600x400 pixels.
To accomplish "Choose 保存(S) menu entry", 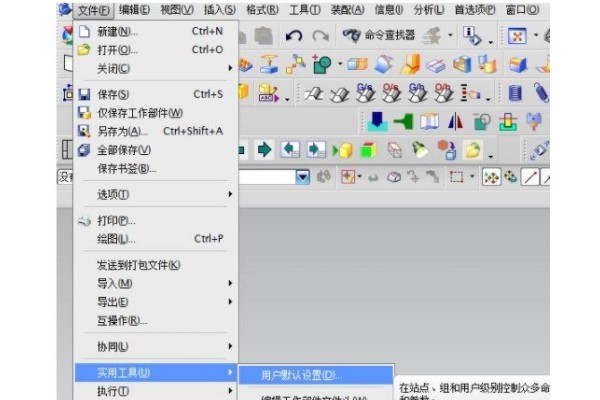I will pos(156,94).
